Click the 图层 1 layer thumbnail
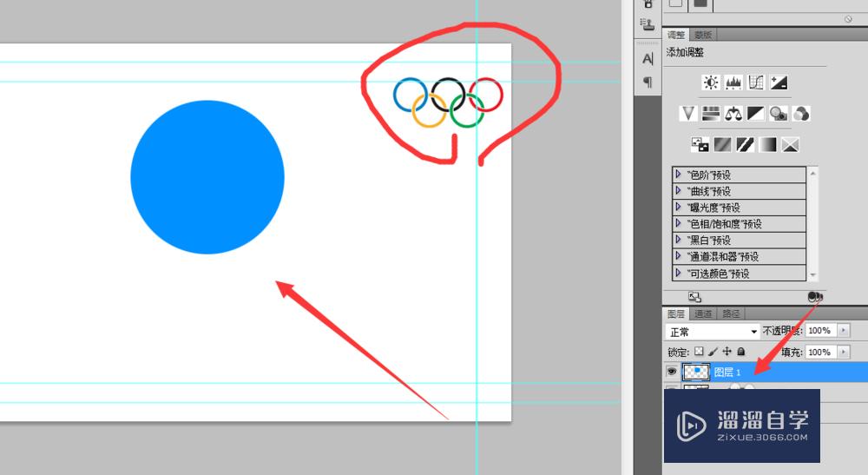 click(696, 372)
